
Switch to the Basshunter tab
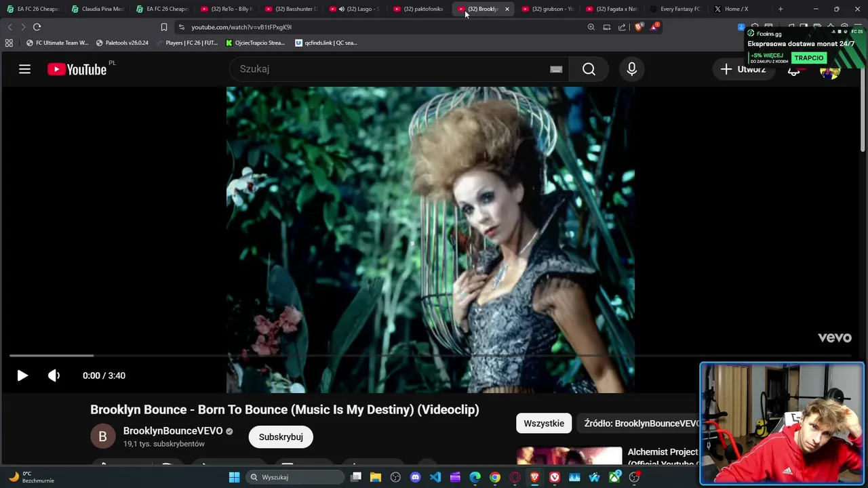[291, 9]
